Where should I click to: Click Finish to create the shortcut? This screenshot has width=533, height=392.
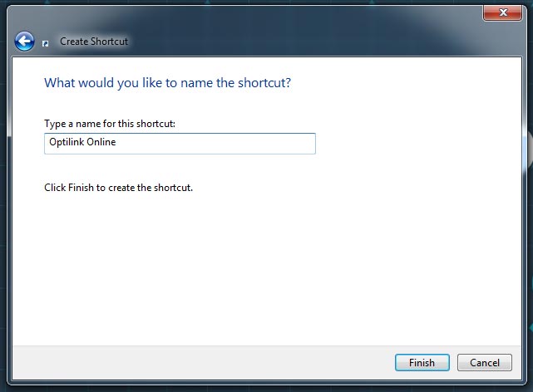pyautogui.click(x=422, y=362)
